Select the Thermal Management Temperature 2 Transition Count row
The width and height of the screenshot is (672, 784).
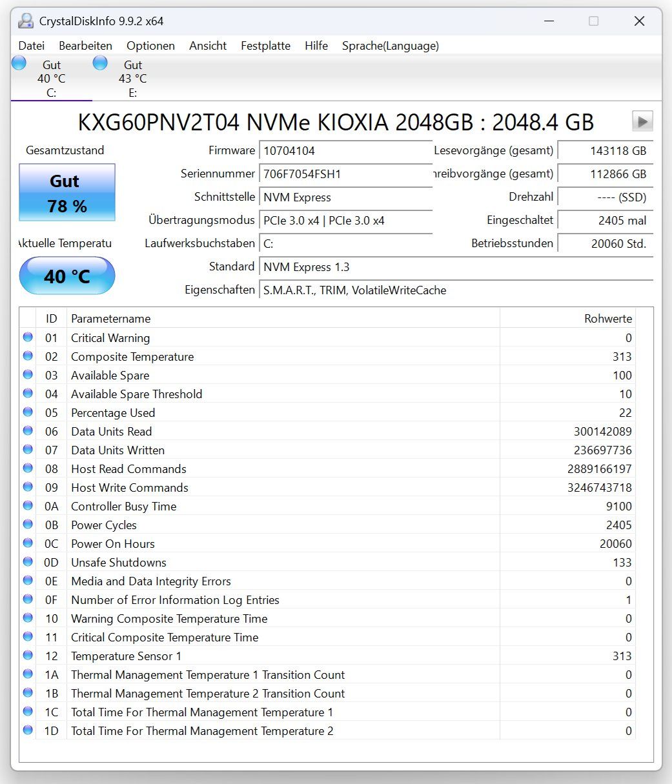tap(327, 693)
